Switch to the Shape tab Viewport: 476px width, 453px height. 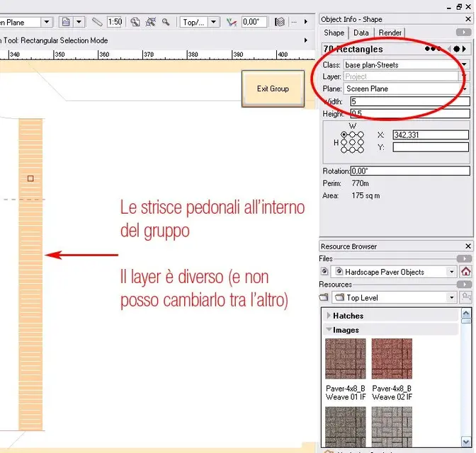[x=334, y=33]
